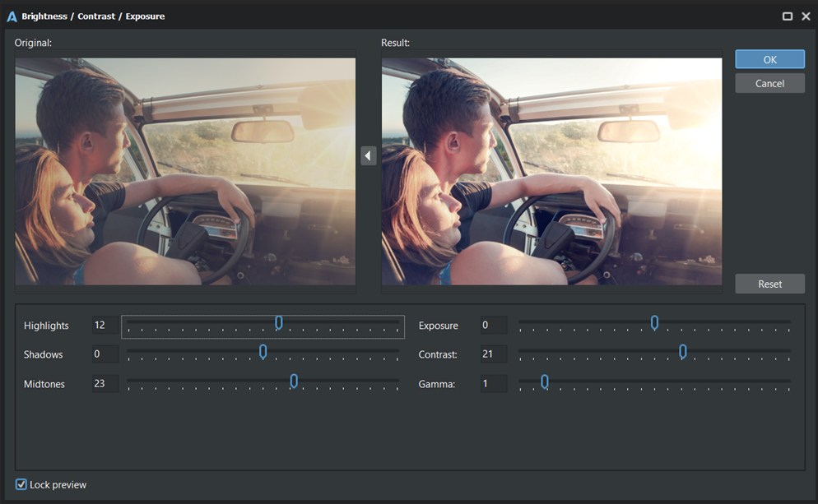This screenshot has width=818, height=504.
Task: Click the Midtones slider handle
Action: click(x=294, y=381)
